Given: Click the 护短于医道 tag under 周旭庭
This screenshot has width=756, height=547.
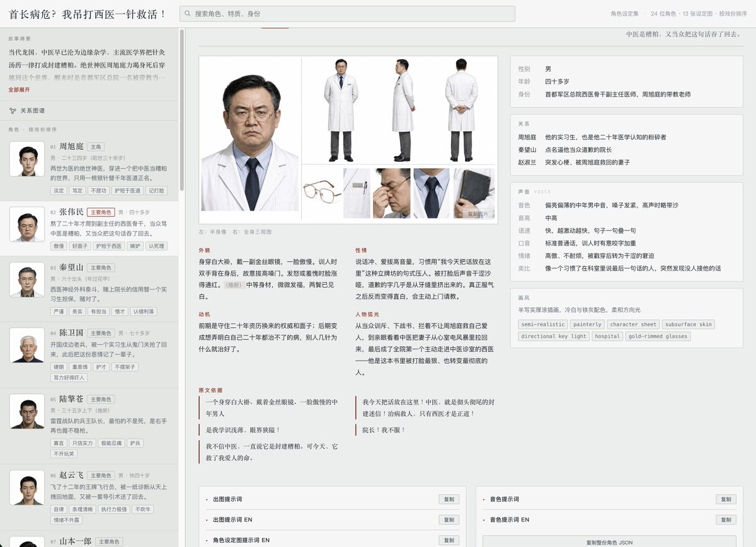Looking at the screenshot, I should click(127, 191).
